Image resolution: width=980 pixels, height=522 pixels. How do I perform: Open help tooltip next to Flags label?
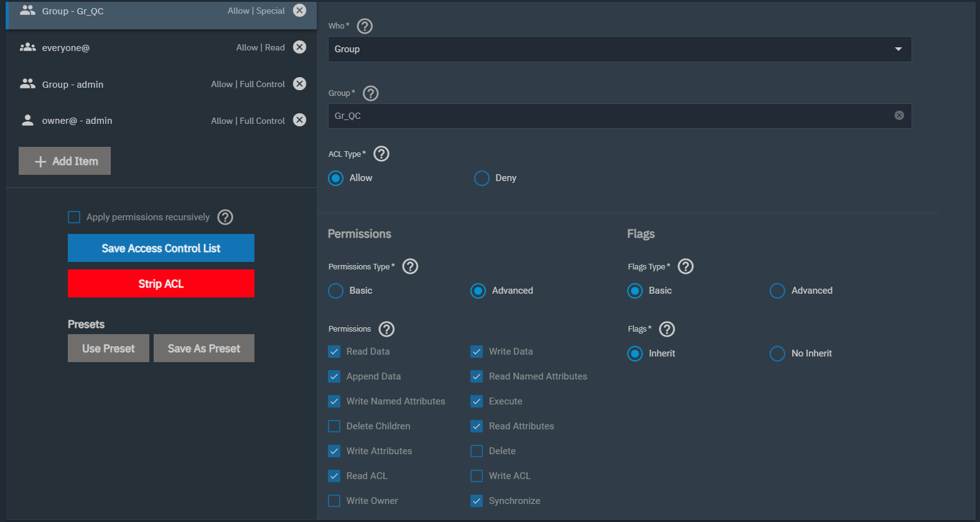(x=667, y=329)
